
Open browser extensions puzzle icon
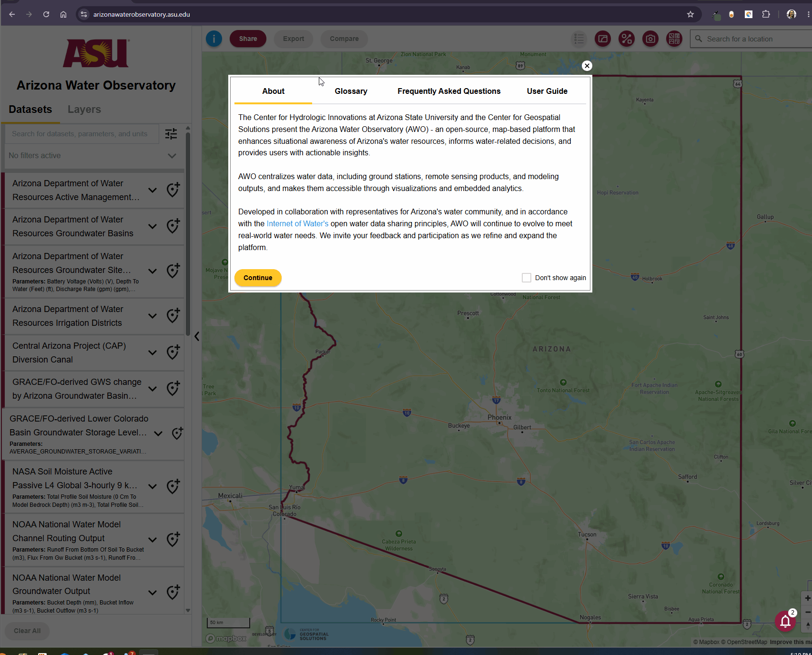click(766, 14)
